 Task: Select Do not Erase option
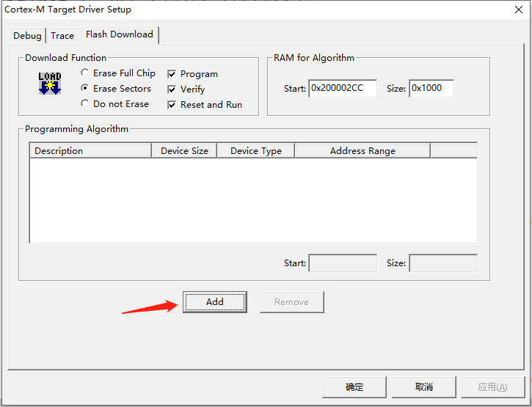(114, 104)
